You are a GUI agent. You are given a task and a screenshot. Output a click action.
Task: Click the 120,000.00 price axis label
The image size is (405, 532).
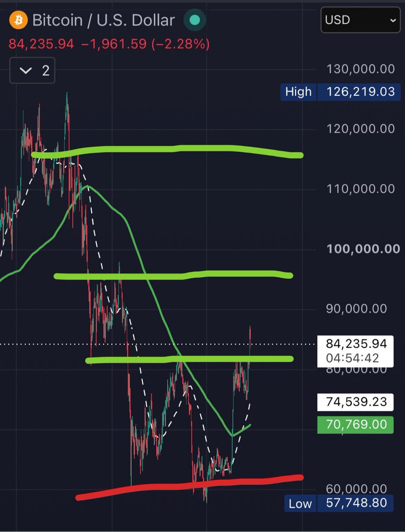pyautogui.click(x=360, y=129)
